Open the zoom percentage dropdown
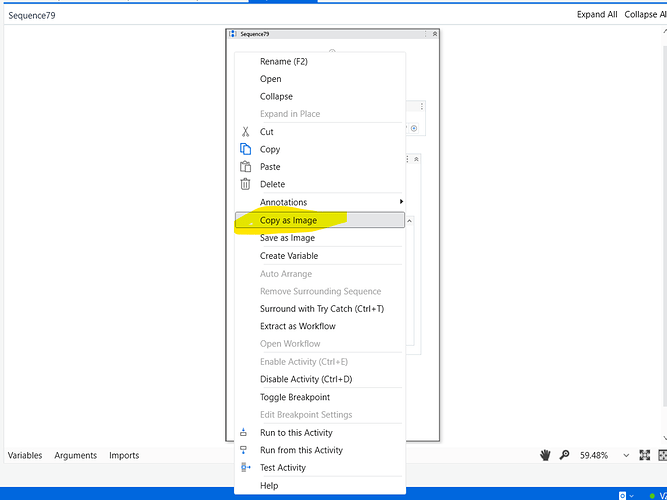Viewport: 667px width, 500px height. click(x=626, y=455)
